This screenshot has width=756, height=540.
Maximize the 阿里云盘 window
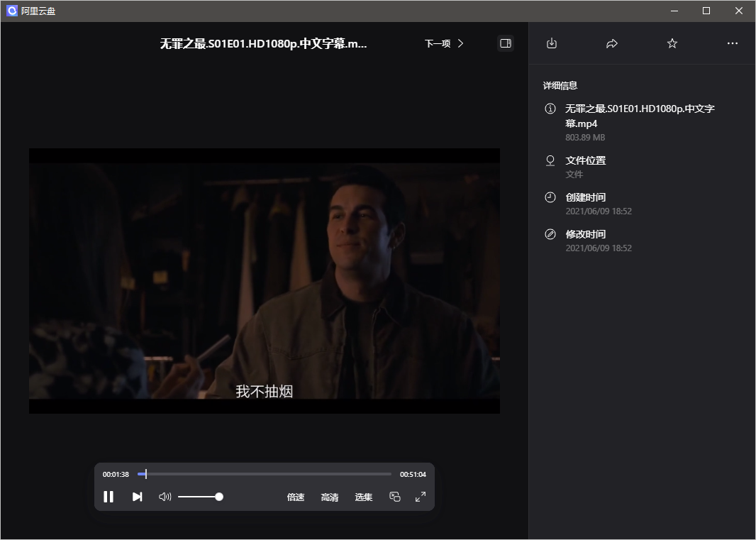click(x=706, y=11)
